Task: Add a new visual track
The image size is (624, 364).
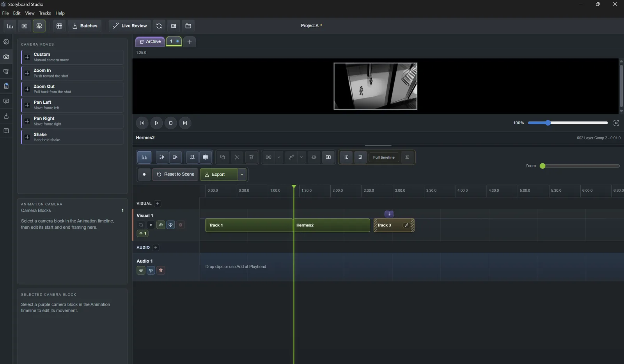Action: click(x=158, y=203)
